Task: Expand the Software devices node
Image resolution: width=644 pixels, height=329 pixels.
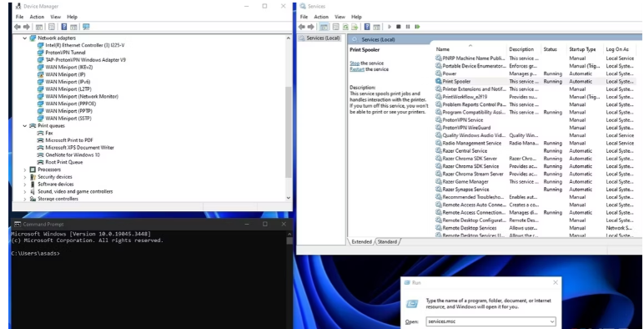Action: click(x=25, y=185)
